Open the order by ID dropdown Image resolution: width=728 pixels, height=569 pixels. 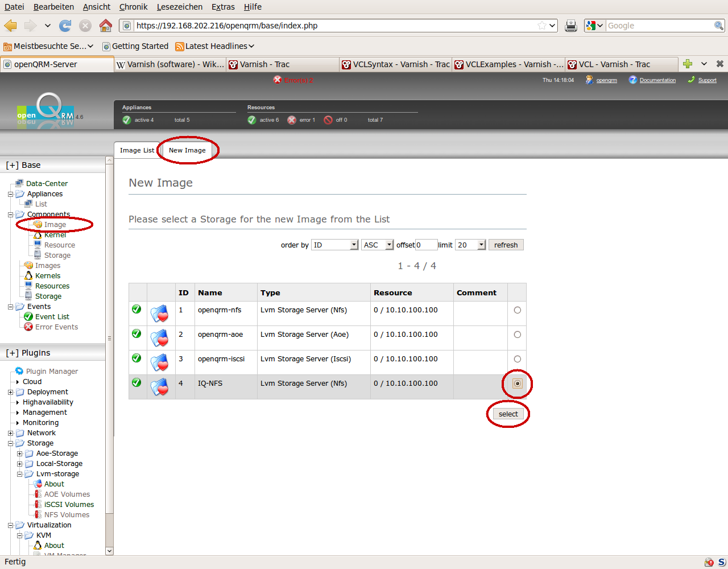point(334,245)
